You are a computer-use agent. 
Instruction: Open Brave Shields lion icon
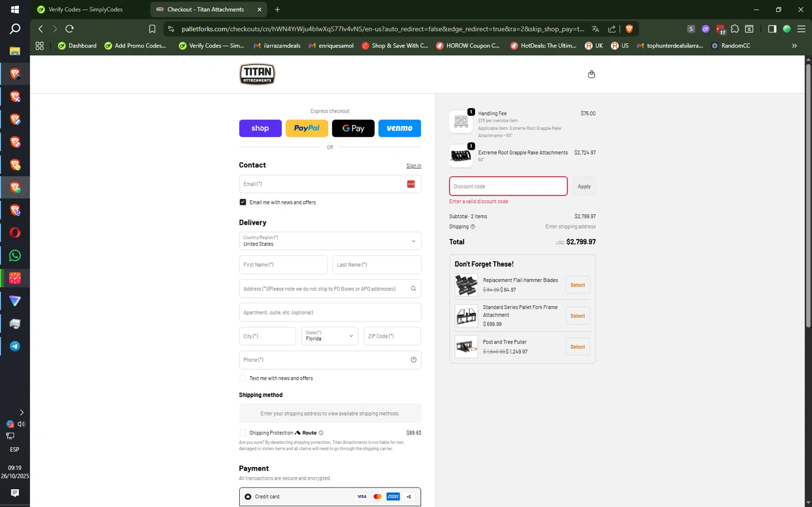click(629, 29)
